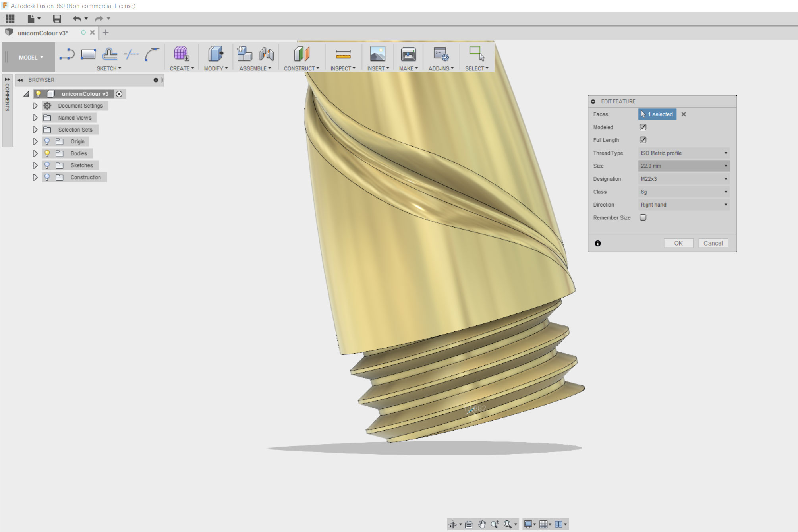The width and height of the screenshot is (798, 532).
Task: Click Cancel in Edit Feature dialog
Action: click(x=713, y=243)
